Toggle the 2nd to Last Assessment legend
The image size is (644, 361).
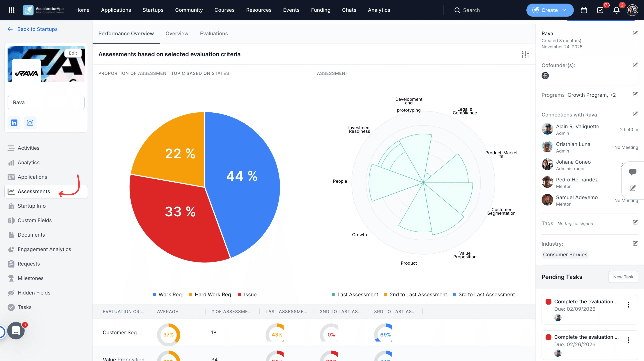click(x=415, y=295)
